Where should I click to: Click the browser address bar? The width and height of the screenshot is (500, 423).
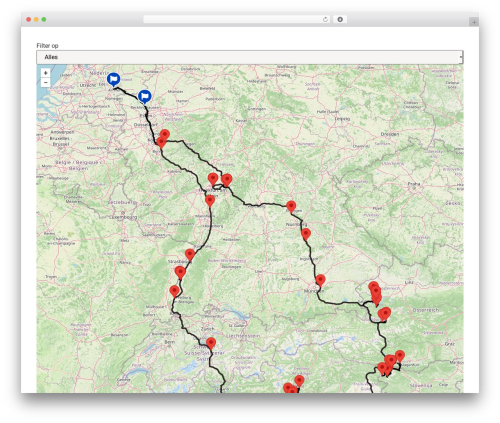pyautogui.click(x=237, y=20)
